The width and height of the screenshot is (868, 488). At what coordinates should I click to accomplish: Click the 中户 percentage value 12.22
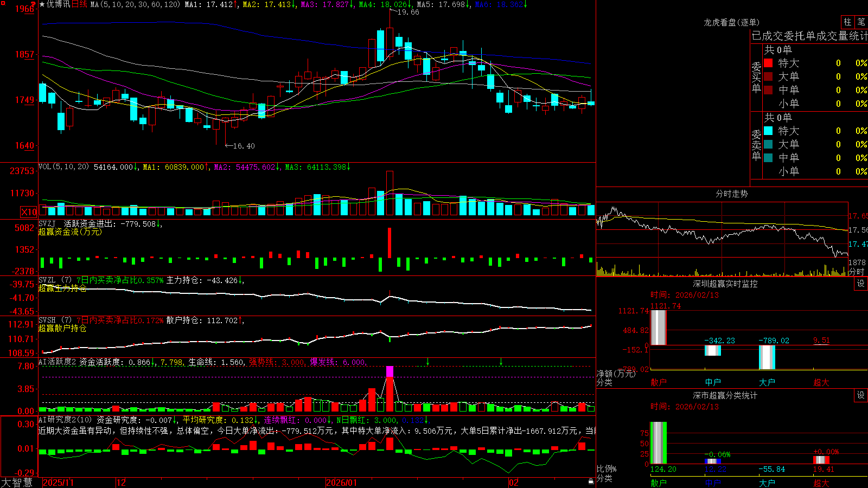(x=715, y=469)
